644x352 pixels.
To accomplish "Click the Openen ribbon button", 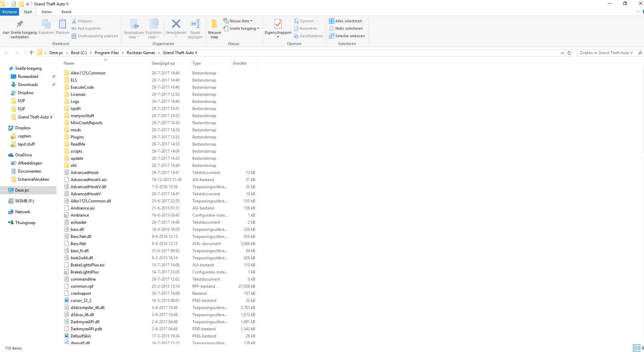I will [x=306, y=21].
